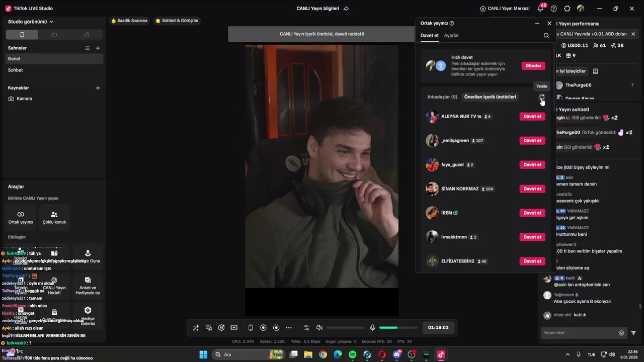This screenshot has height=362, width=644.
Task: Click the record button in bottom toolbar
Action: point(263,327)
